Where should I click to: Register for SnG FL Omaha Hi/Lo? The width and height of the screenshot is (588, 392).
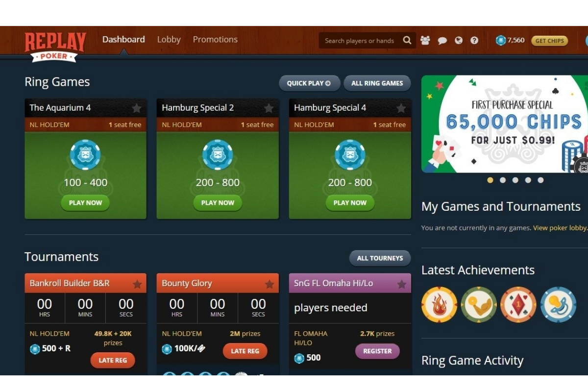(377, 351)
